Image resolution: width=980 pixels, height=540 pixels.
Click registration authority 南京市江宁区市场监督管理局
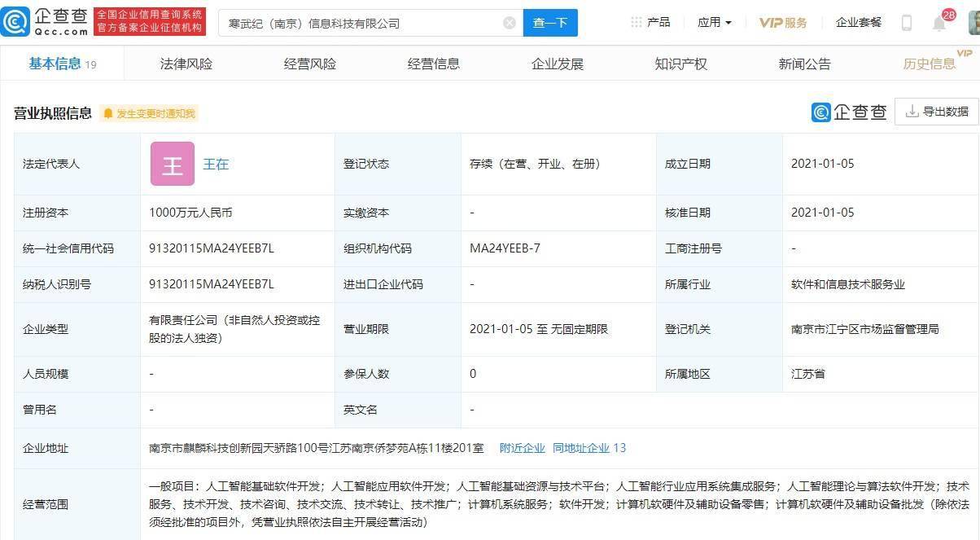pyautogui.click(x=865, y=329)
